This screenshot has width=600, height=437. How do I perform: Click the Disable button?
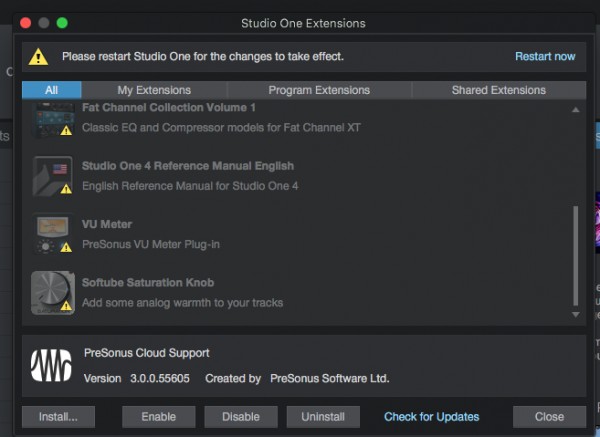(x=241, y=417)
